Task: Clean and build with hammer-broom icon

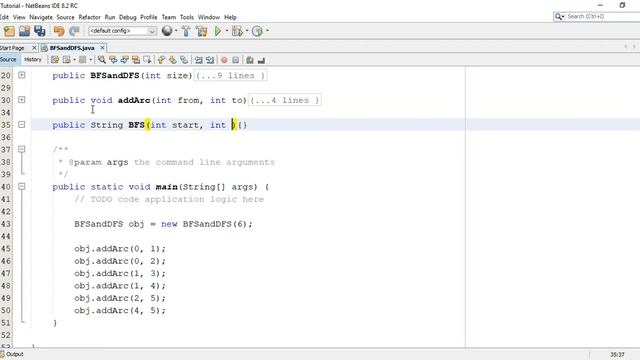Action: (x=202, y=31)
